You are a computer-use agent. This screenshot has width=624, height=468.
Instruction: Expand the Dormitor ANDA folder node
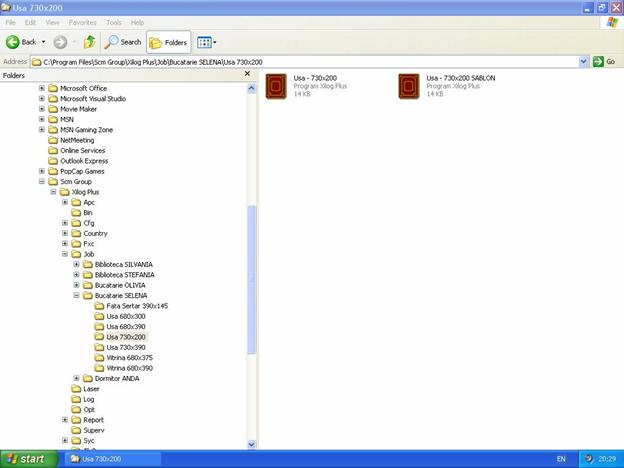tap(76, 378)
